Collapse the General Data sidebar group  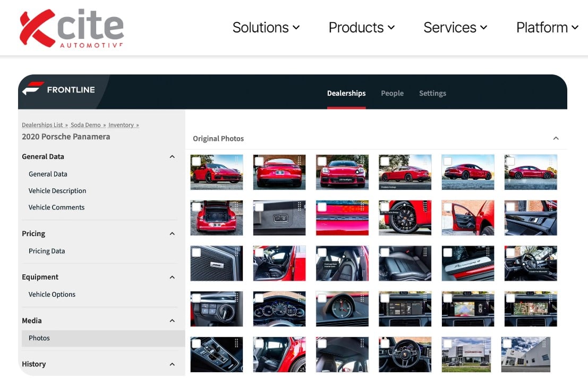coord(172,157)
